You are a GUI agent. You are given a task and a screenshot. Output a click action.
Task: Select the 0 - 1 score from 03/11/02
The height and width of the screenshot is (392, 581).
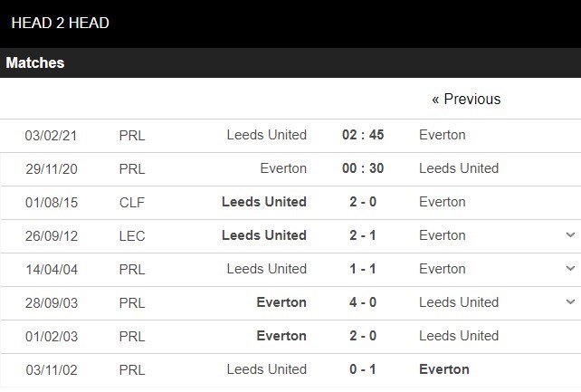coord(363,369)
